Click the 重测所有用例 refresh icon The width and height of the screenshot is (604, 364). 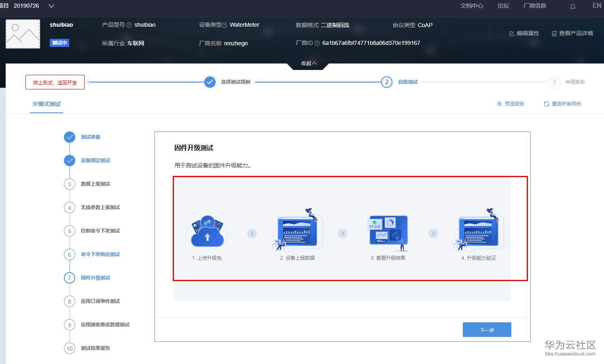[547, 104]
